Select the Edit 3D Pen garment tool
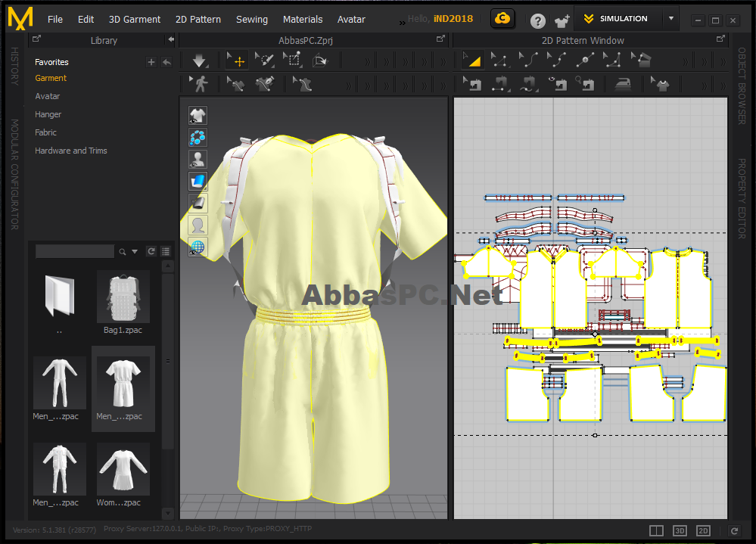Viewport: 756px width, 544px height. pos(236,84)
